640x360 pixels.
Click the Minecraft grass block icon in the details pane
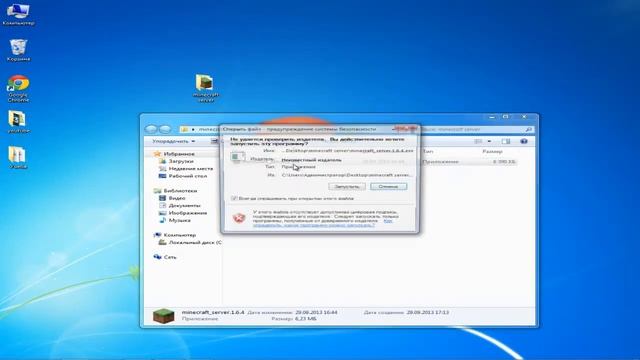(x=164, y=316)
